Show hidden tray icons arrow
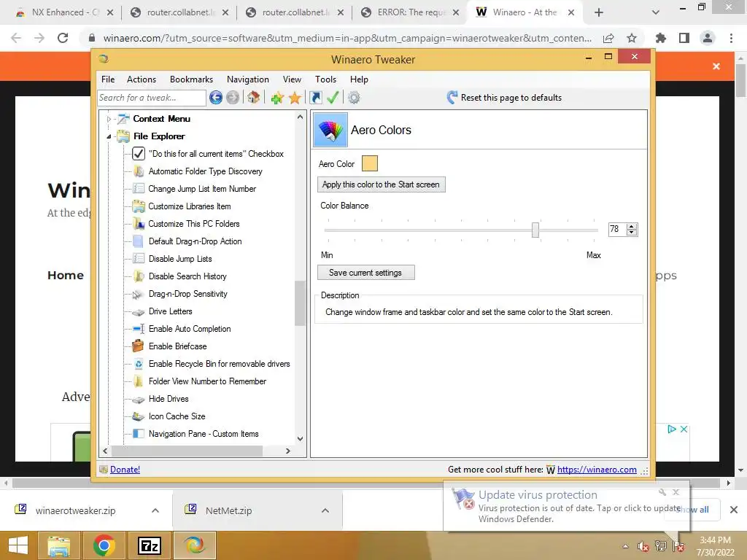 point(625,547)
